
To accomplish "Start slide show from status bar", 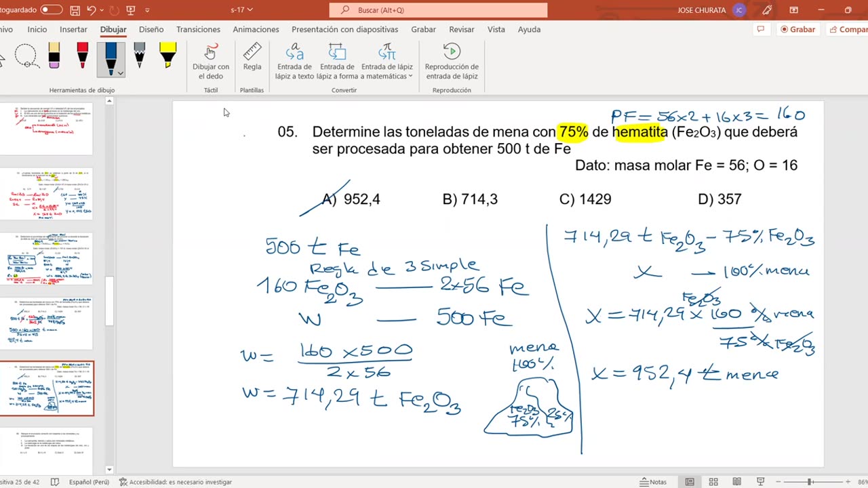I will (760, 482).
